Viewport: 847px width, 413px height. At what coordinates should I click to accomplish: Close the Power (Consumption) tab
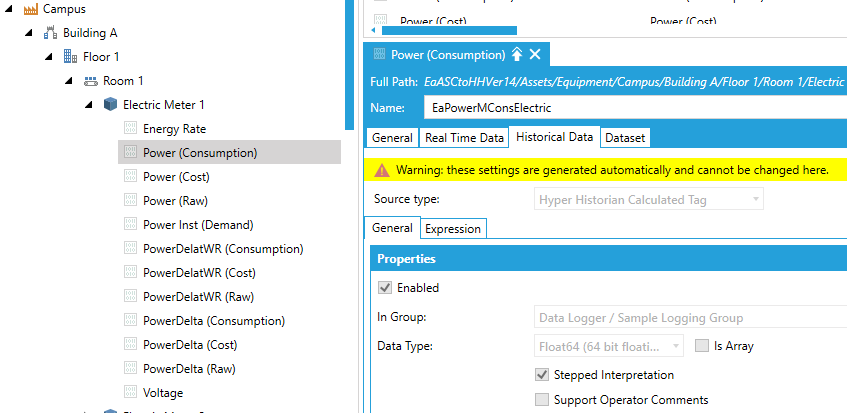535,55
